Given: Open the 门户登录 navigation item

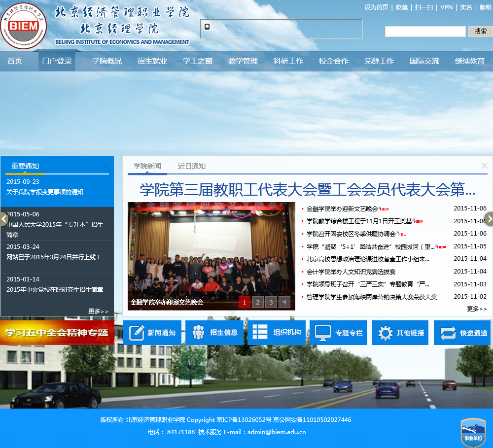Looking at the screenshot, I should (57, 61).
